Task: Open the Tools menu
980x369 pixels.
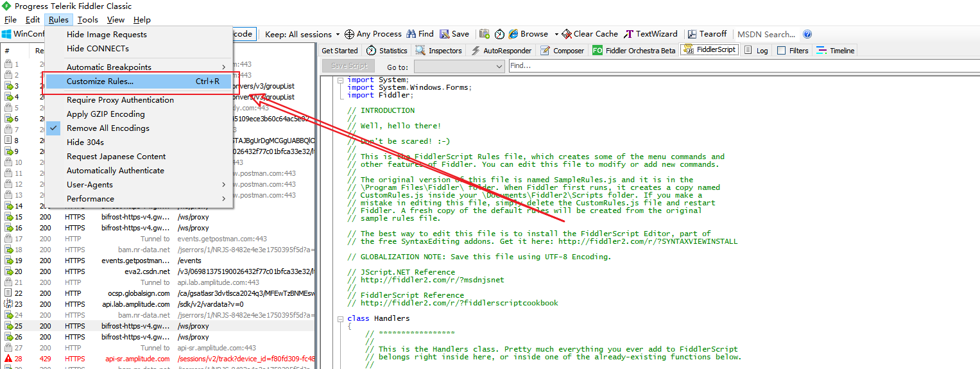Action: coord(89,20)
